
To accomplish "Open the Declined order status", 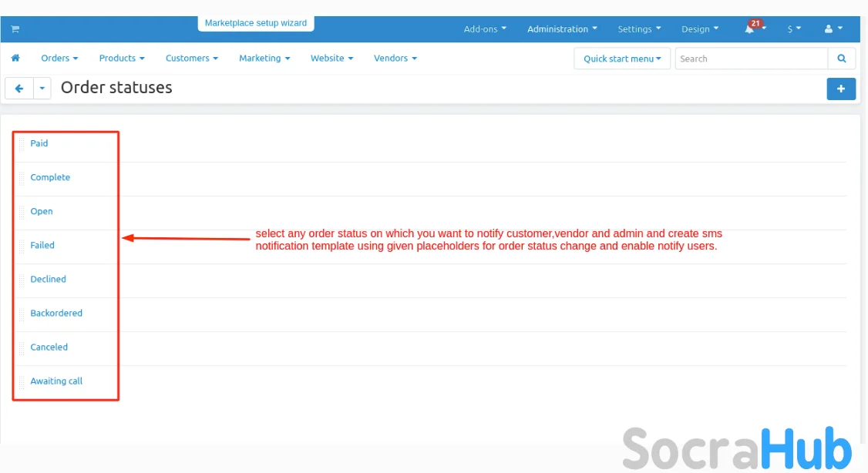I will point(48,279).
